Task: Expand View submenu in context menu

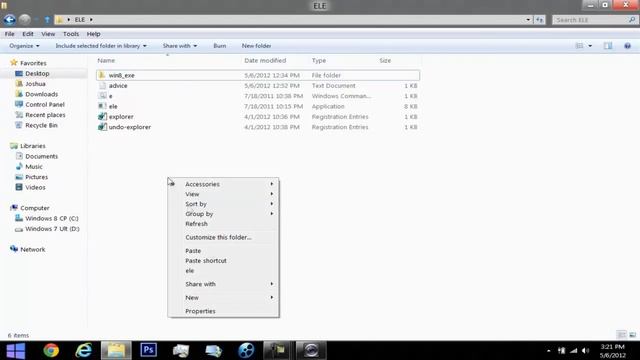Action: pos(223,194)
